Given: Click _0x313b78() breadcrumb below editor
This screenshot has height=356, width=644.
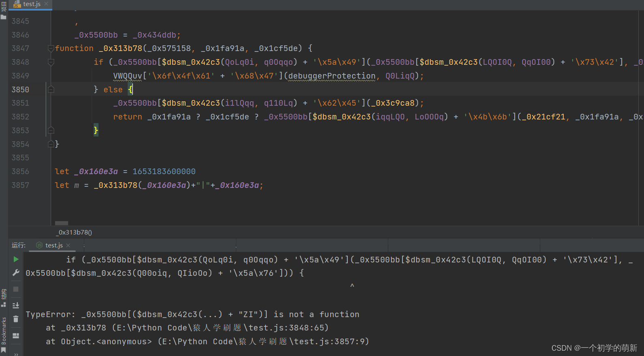Looking at the screenshot, I should pos(74,232).
